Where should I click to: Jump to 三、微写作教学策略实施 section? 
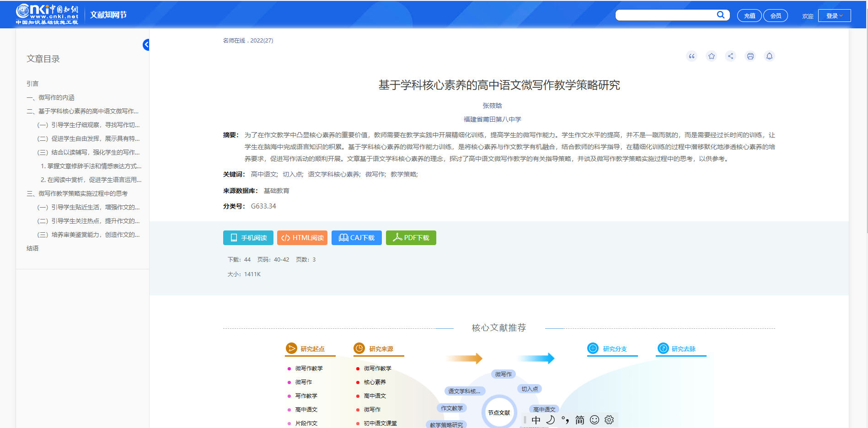click(77, 193)
